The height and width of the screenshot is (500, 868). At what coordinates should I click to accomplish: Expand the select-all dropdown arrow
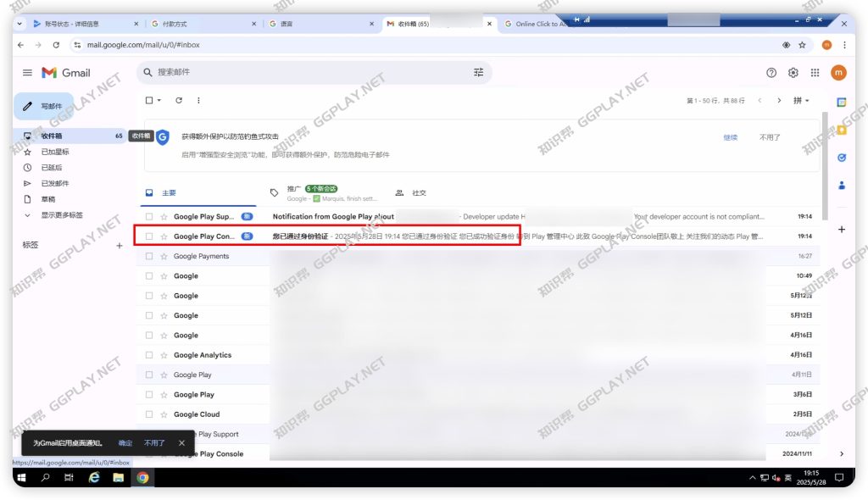[159, 100]
